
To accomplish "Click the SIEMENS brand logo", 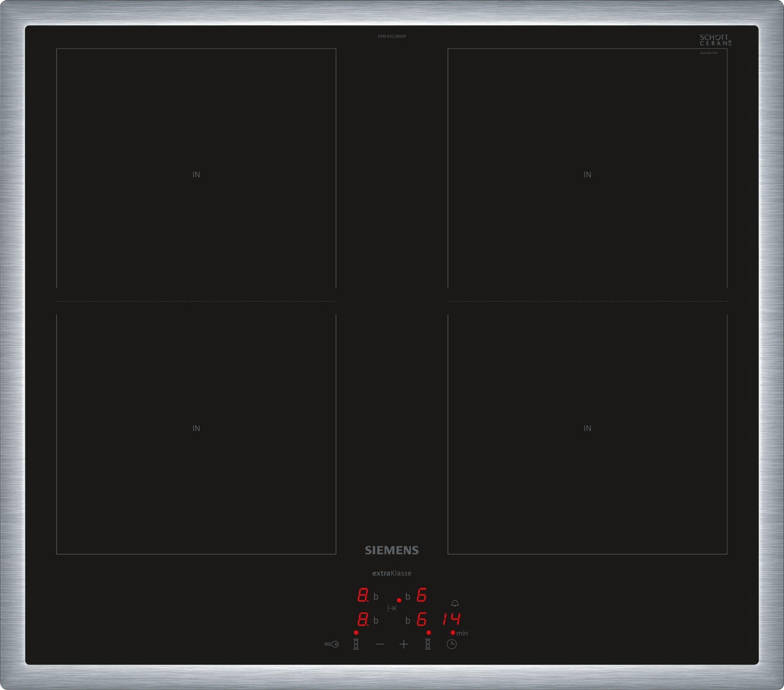I will (392, 550).
